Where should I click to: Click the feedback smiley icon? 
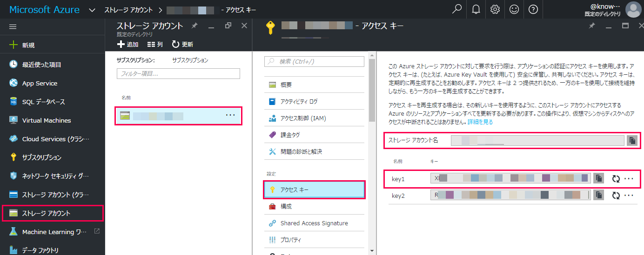[514, 9]
